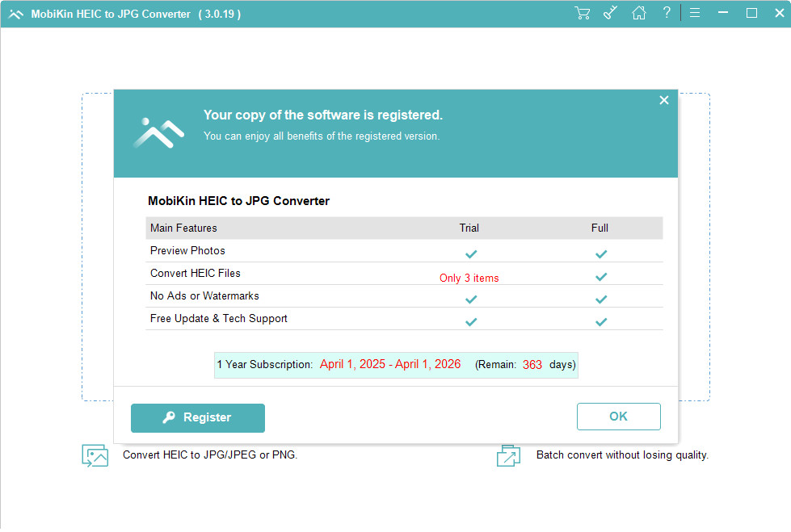The image size is (791, 532).
Task: Click the Register button
Action: [198, 417]
